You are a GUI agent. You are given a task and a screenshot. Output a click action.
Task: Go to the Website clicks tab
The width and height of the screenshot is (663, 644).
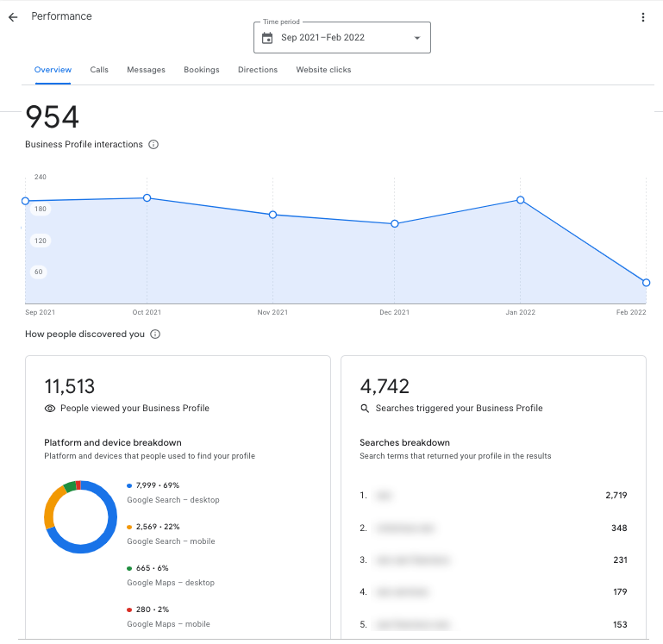coord(323,70)
